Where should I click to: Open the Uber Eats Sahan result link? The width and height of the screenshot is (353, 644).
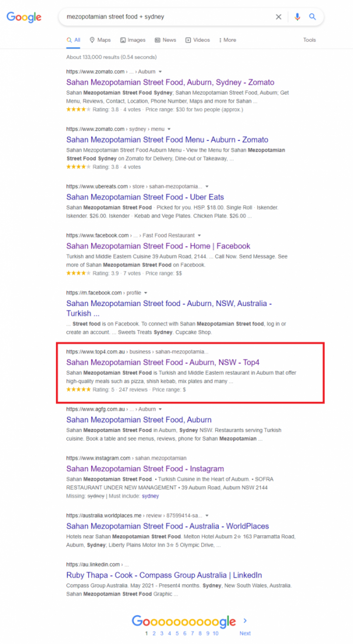coord(145,197)
